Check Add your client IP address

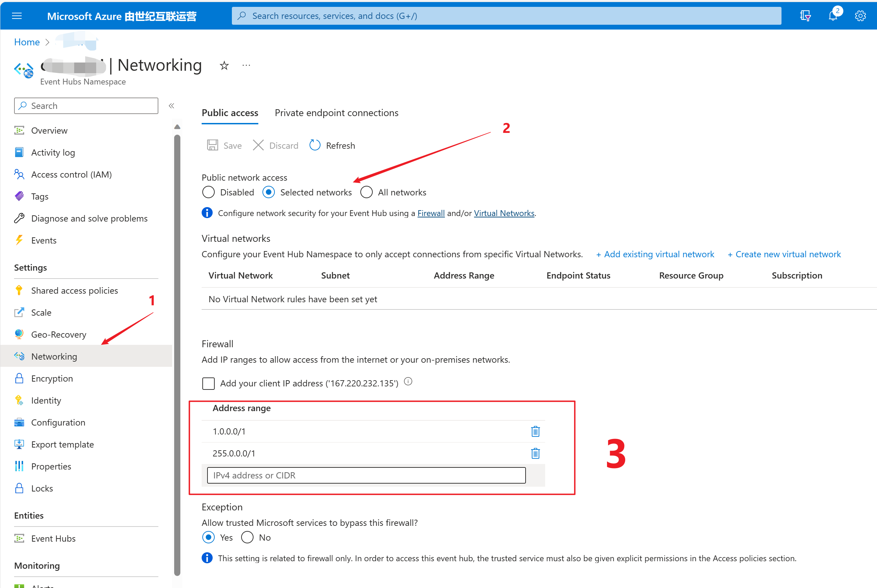pos(209,383)
